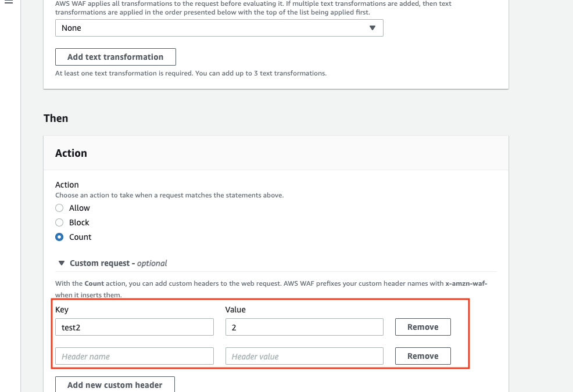Click the Custom request - optional label
This screenshot has width=573, height=392.
click(119, 263)
